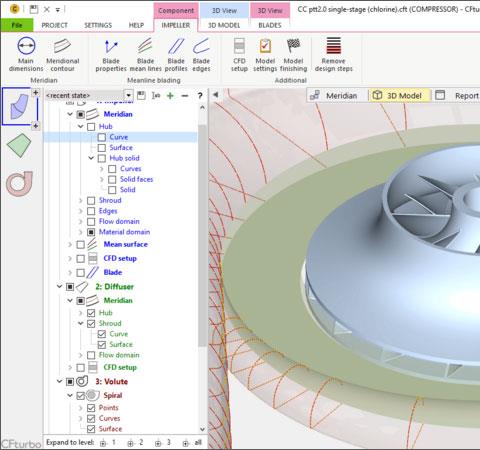Open Blade properties
480x450 pixels.
(x=111, y=54)
